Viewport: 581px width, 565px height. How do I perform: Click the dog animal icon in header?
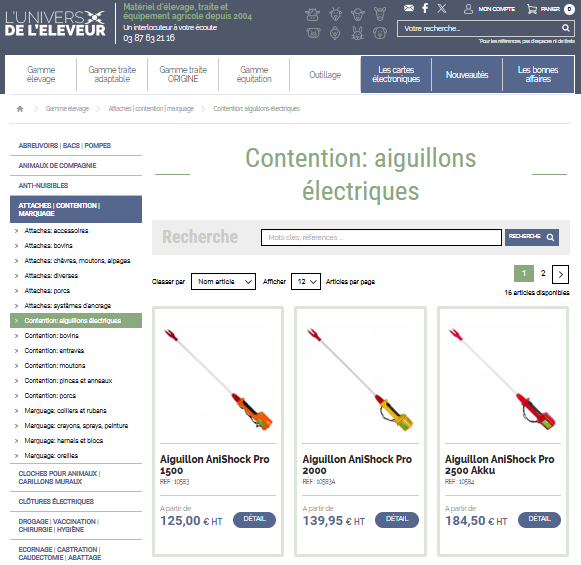click(380, 33)
